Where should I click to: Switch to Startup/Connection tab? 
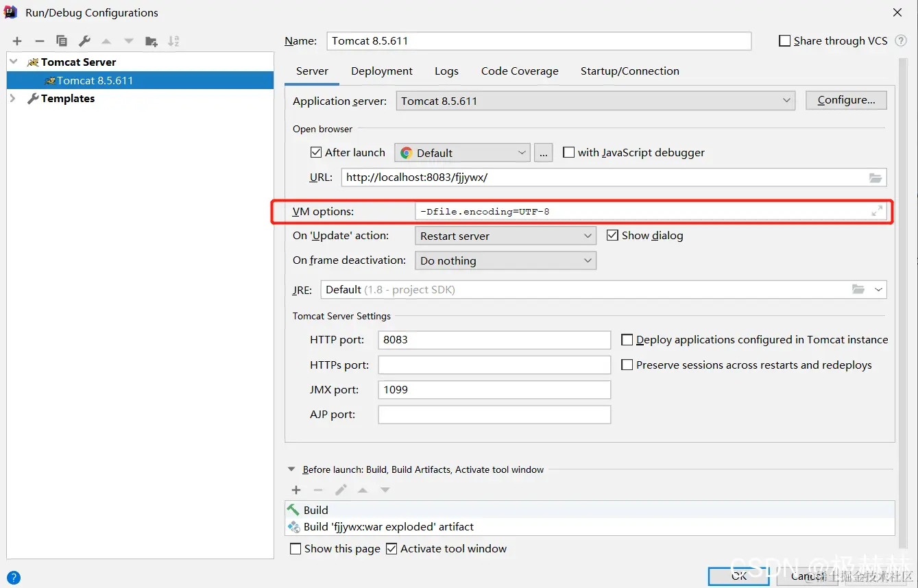(630, 71)
